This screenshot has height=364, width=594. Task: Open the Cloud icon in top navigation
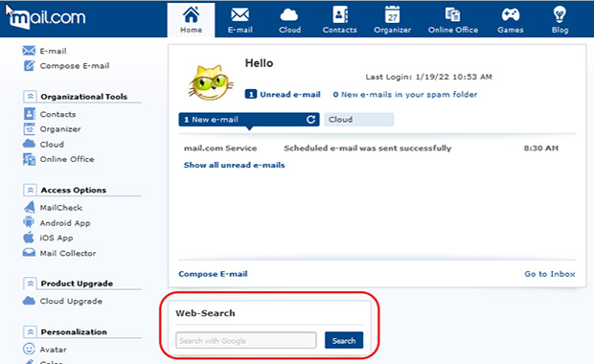289,15
